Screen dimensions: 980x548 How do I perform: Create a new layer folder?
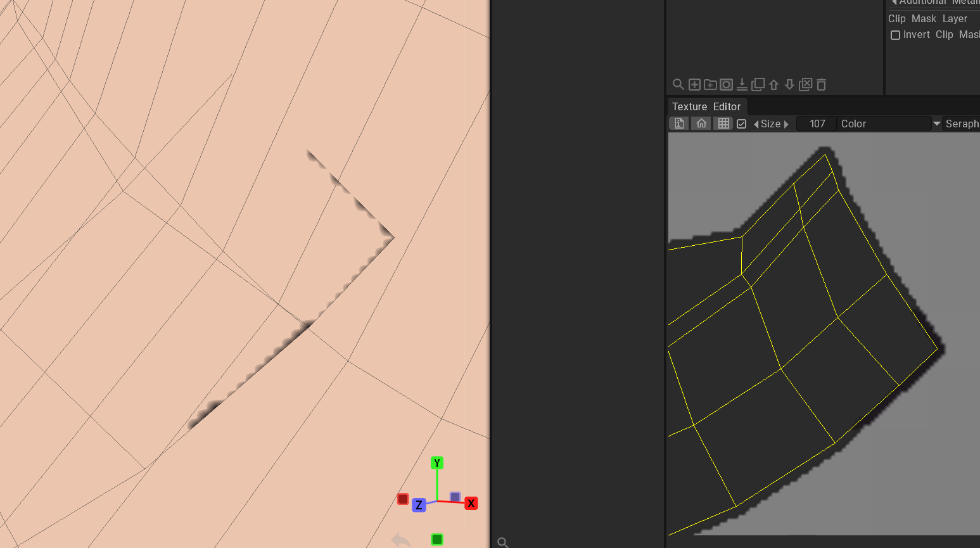[x=710, y=84]
